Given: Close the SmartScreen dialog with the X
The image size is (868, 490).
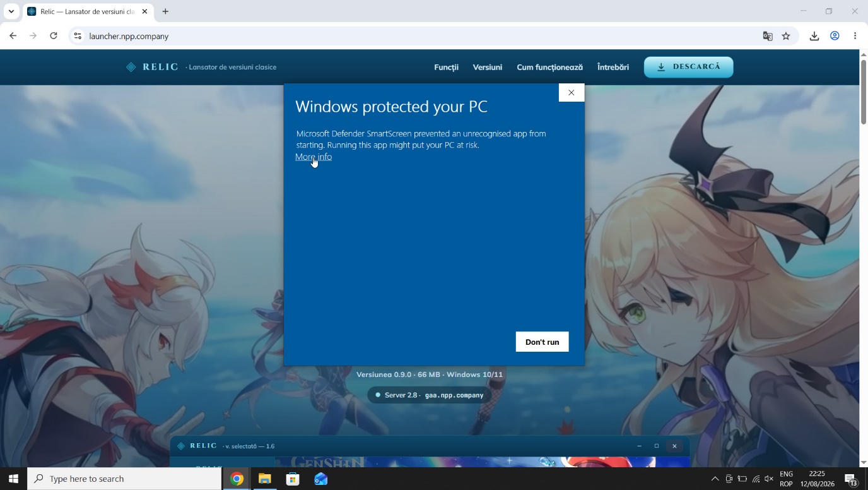Looking at the screenshot, I should (x=572, y=92).
